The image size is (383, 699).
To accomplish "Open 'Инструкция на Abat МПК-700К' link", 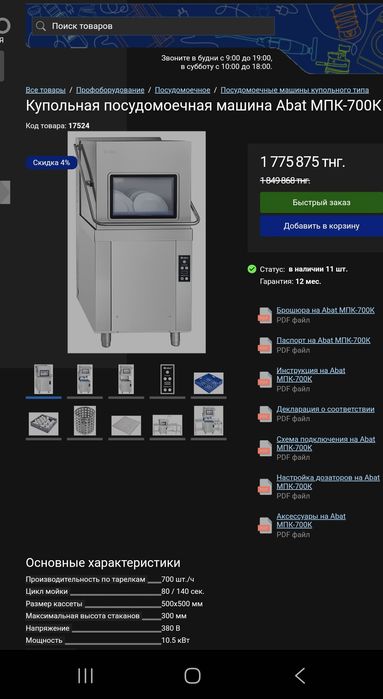I will click(x=311, y=375).
